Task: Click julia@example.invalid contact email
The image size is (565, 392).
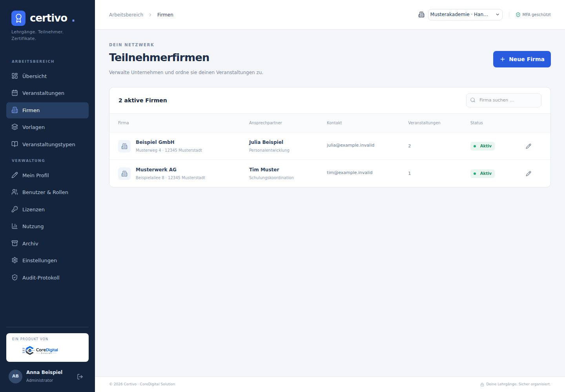Action: coord(350,145)
